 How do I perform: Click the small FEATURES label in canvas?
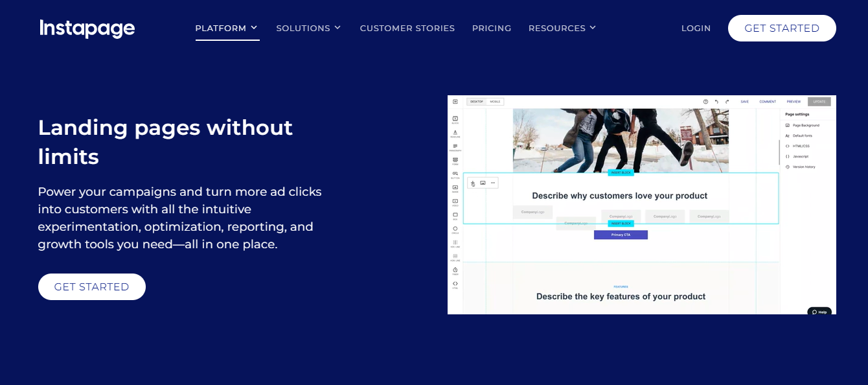(x=621, y=286)
